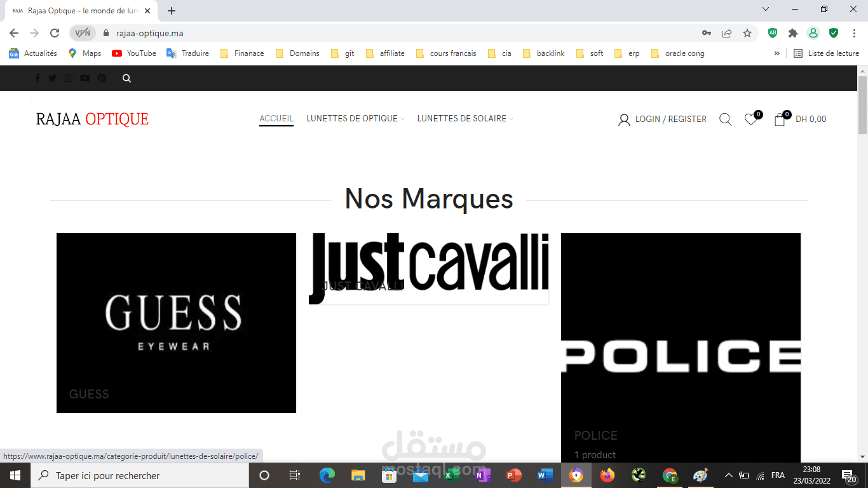This screenshot has width=868, height=488.
Task: Open Excel from the taskbar
Action: coord(452,475)
